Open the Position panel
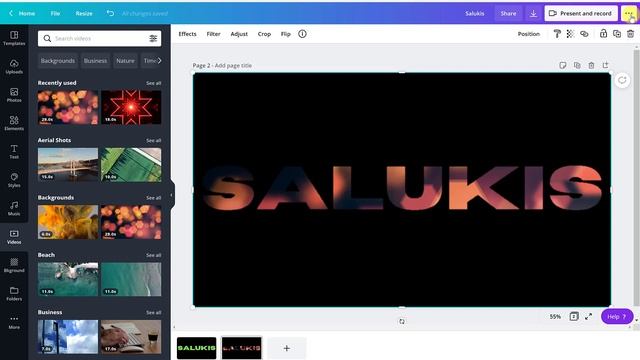Viewport: 640px width, 360px height. (529, 34)
